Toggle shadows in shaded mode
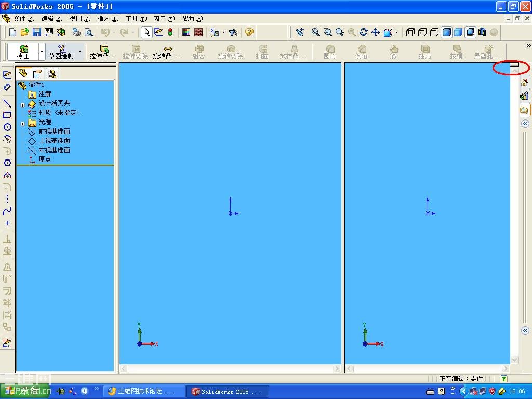The height and width of the screenshot is (399, 532). (x=470, y=32)
